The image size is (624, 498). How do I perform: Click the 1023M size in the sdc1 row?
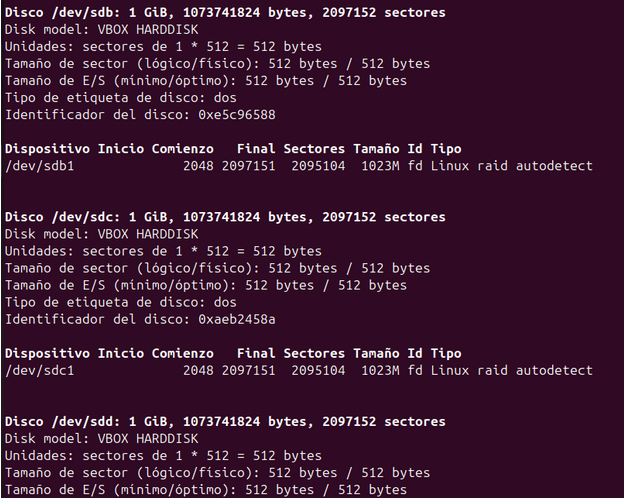click(x=380, y=370)
